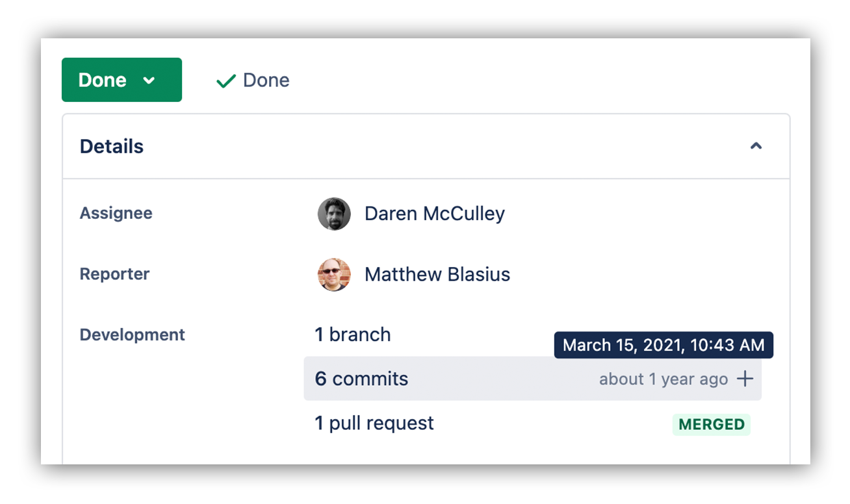Viewport: 850px width, 504px height.
Task: Click the green MERGED status badge
Action: tap(712, 425)
